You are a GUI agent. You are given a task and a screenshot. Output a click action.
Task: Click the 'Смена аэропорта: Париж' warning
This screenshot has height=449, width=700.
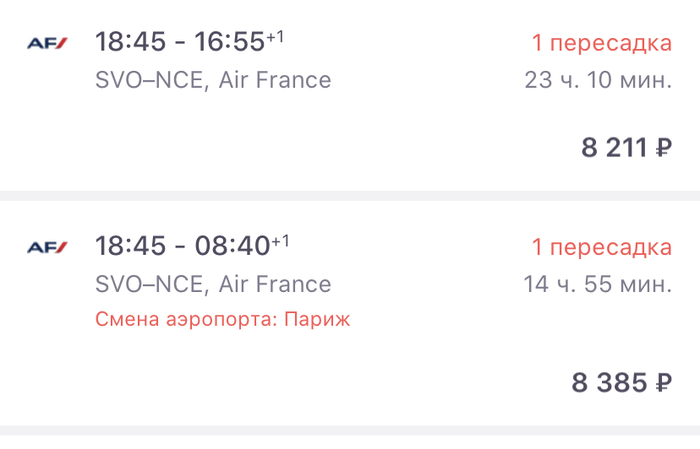[222, 320]
